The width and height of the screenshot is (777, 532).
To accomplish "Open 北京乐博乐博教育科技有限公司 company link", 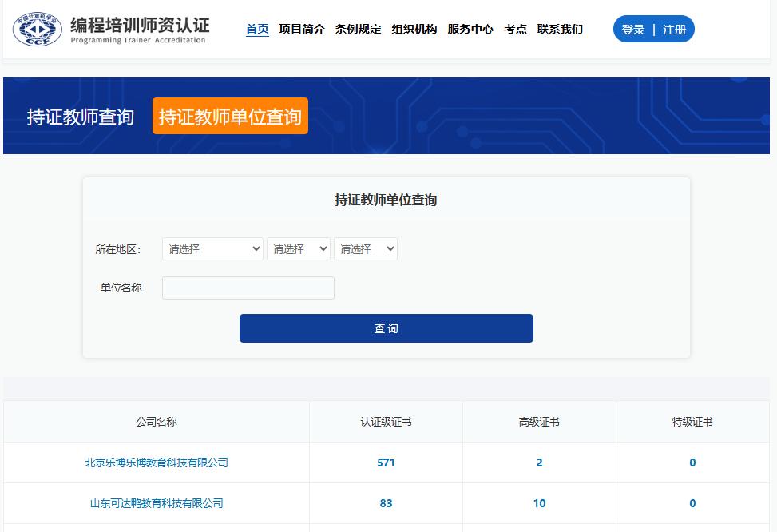I will click(x=157, y=463).
